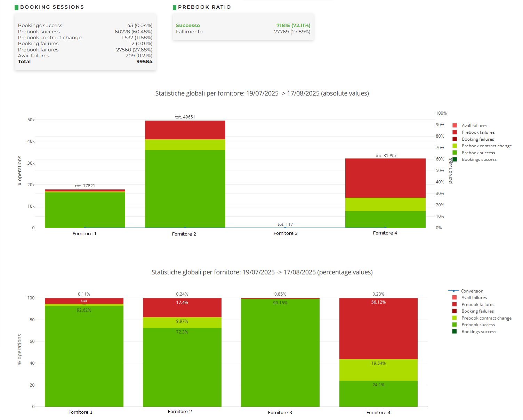Click Prebook success in percentage values chart legend

(478, 325)
